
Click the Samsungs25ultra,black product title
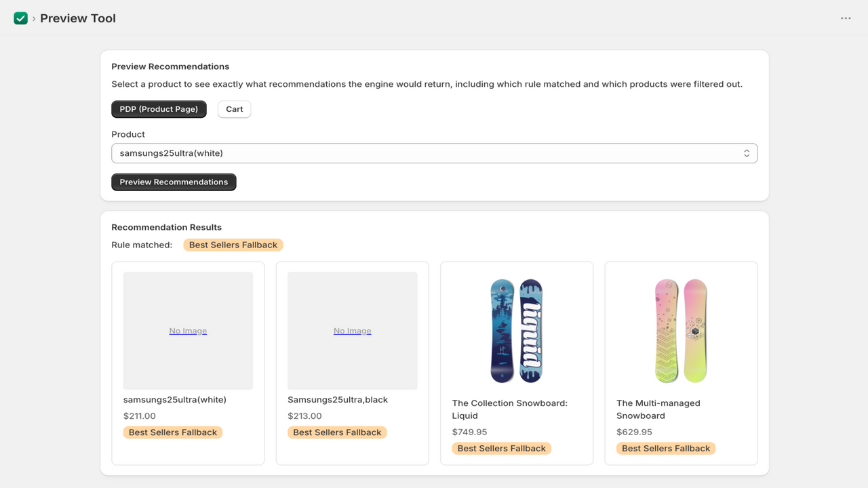pyautogui.click(x=338, y=400)
